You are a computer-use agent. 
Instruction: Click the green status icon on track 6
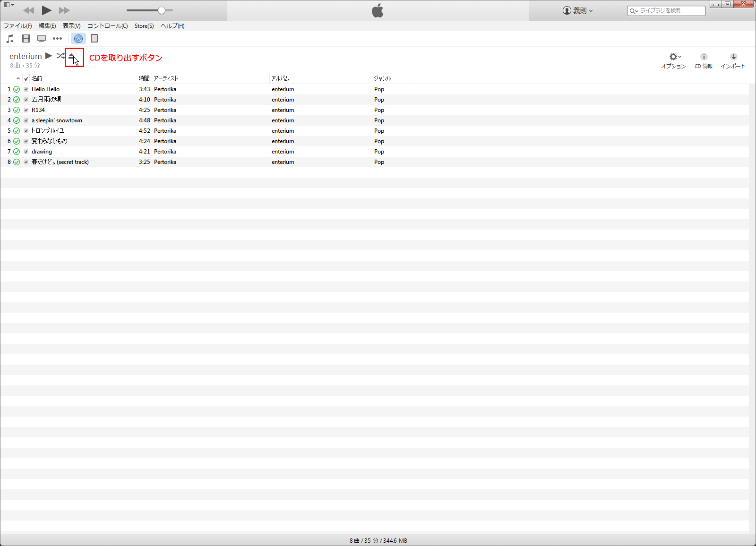pyautogui.click(x=17, y=141)
